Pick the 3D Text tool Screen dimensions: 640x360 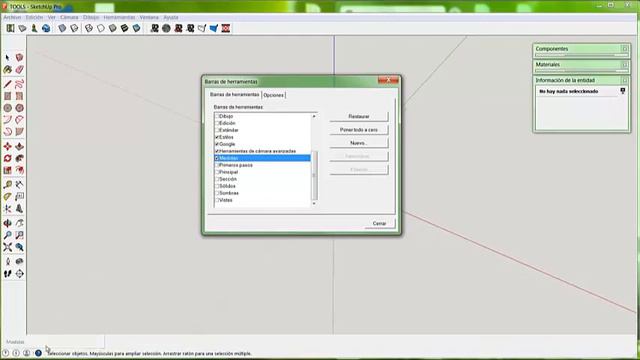coord(19,209)
